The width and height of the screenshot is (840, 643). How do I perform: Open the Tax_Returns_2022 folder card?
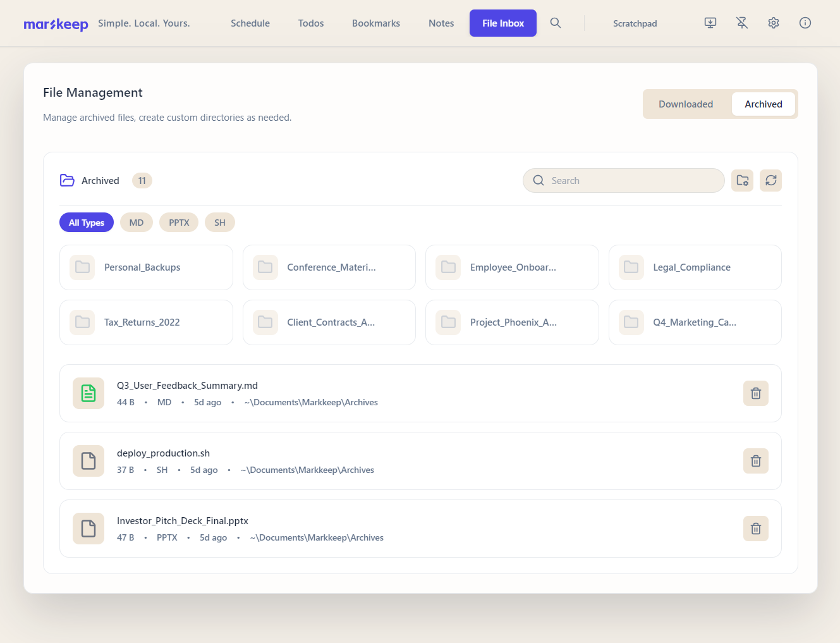pos(146,322)
